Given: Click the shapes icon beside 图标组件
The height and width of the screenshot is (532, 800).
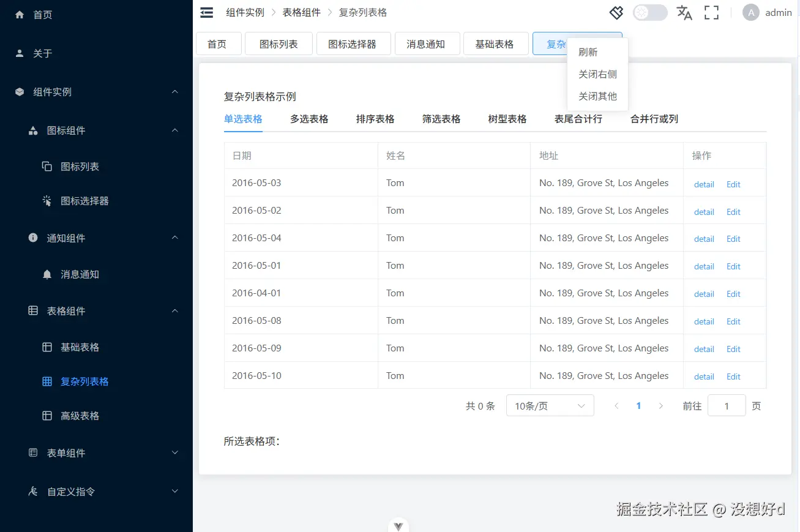Looking at the screenshot, I should click(x=34, y=130).
